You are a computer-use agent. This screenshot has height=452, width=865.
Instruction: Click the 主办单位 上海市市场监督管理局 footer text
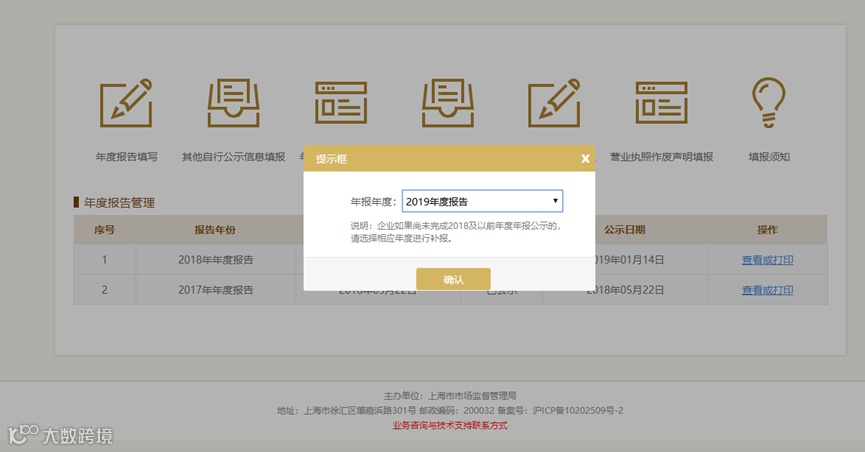pos(450,396)
